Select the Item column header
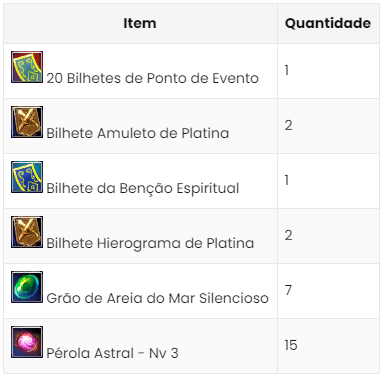 point(140,23)
